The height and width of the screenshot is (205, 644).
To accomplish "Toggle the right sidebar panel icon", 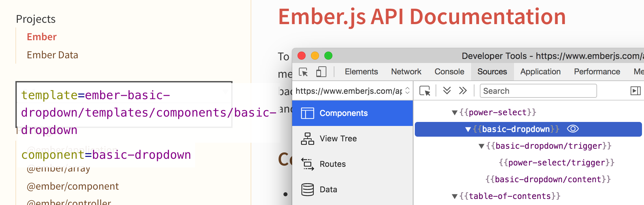I will pos(635,91).
